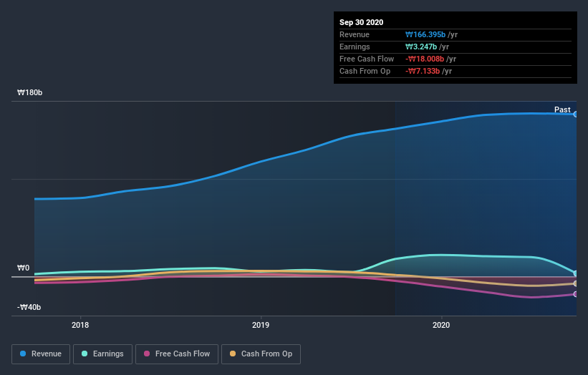Click the tooltip 'Earnings' row label

[x=355, y=47]
